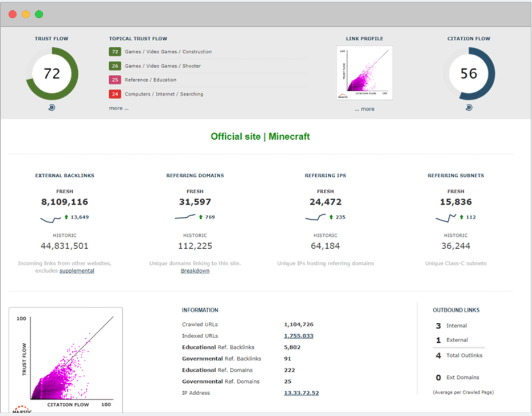
Task: Click the yellow minimize window button
Action: click(26, 14)
